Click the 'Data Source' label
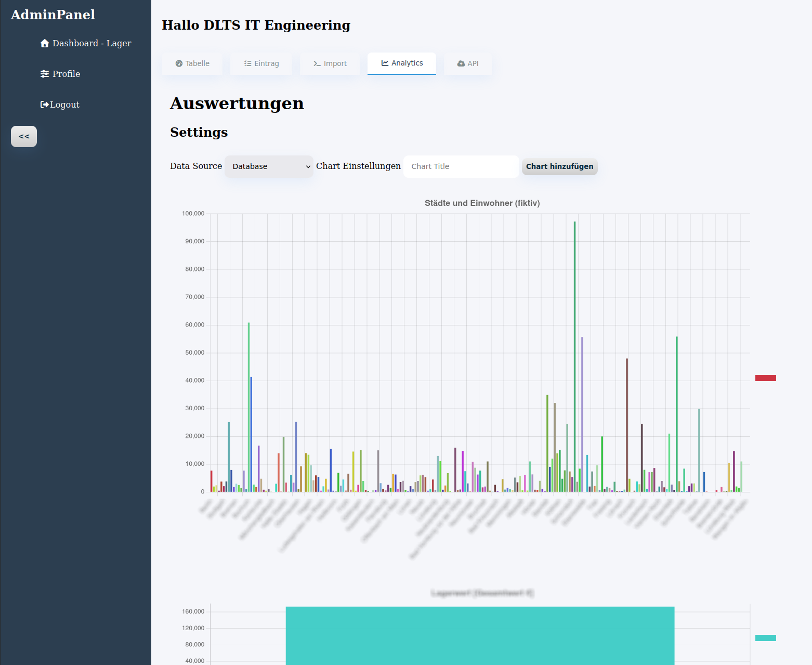This screenshot has width=812, height=665. [x=196, y=166]
